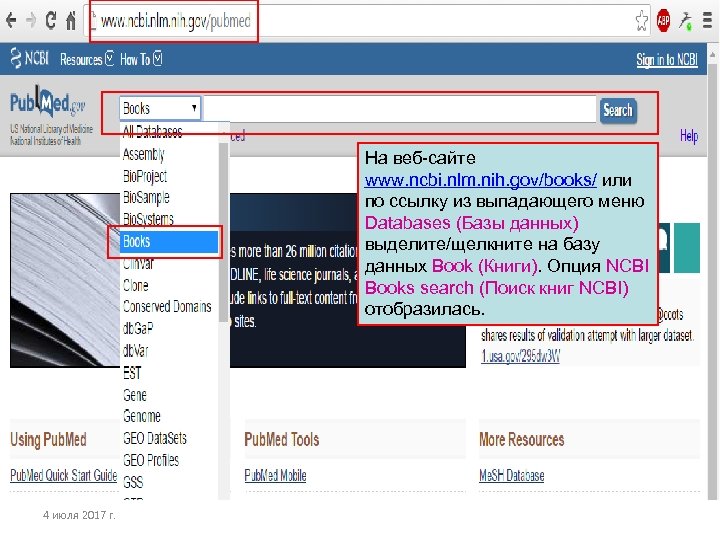Click Sign in to NCBI
This screenshot has height=540, width=720.
point(667,60)
